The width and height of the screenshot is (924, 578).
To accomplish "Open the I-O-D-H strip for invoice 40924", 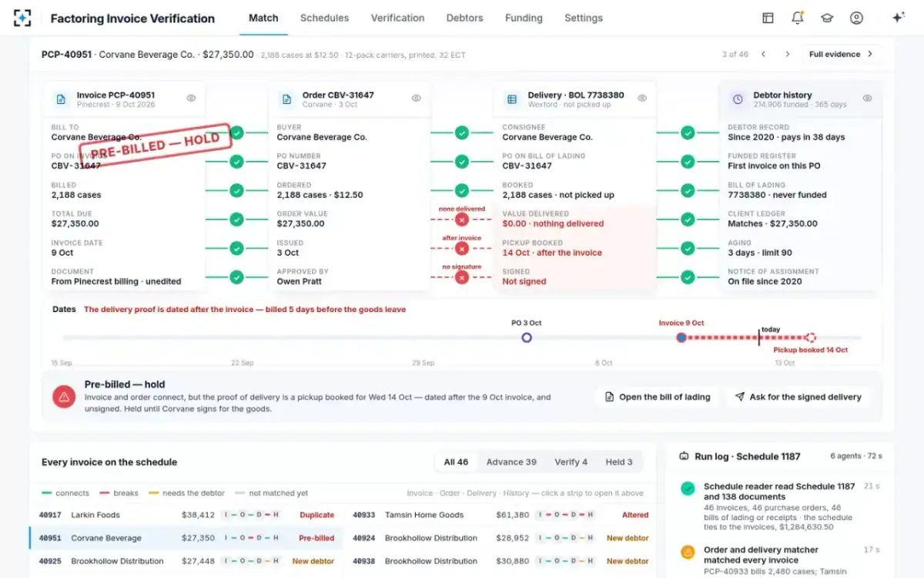I will (566, 538).
